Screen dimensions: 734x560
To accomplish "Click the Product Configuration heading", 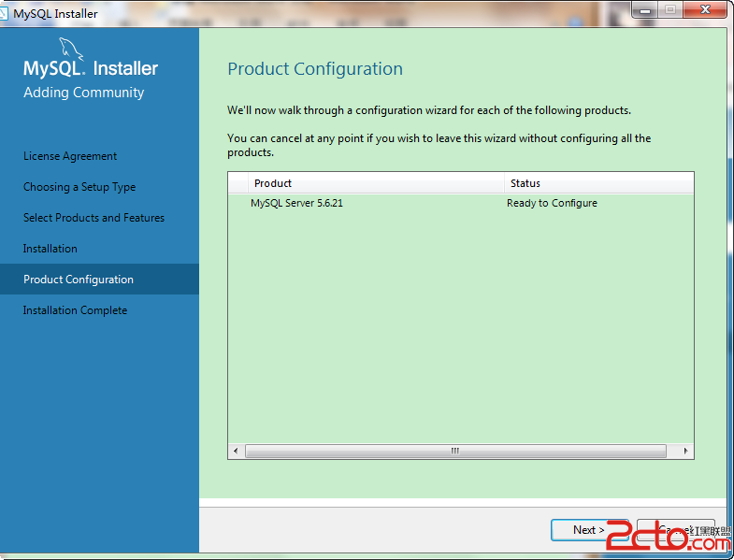I will [315, 69].
